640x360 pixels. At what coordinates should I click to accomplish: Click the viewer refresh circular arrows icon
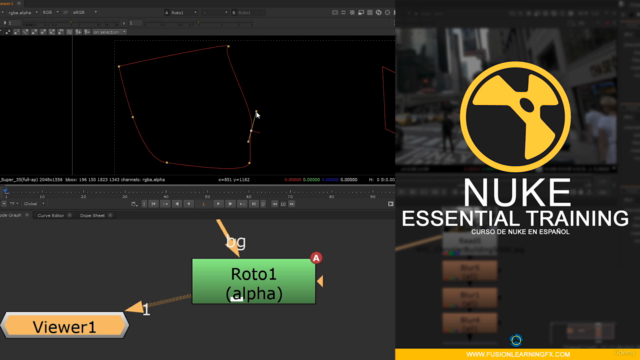tap(379, 13)
